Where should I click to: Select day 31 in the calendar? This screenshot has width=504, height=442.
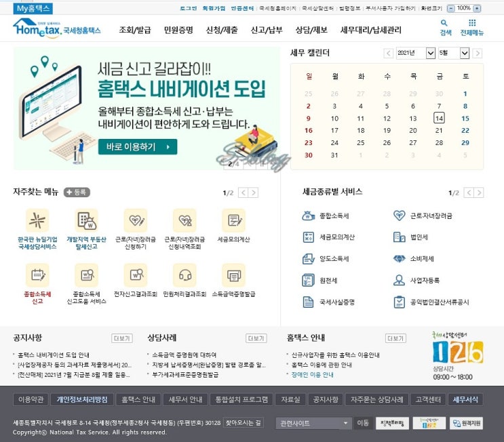click(x=334, y=155)
